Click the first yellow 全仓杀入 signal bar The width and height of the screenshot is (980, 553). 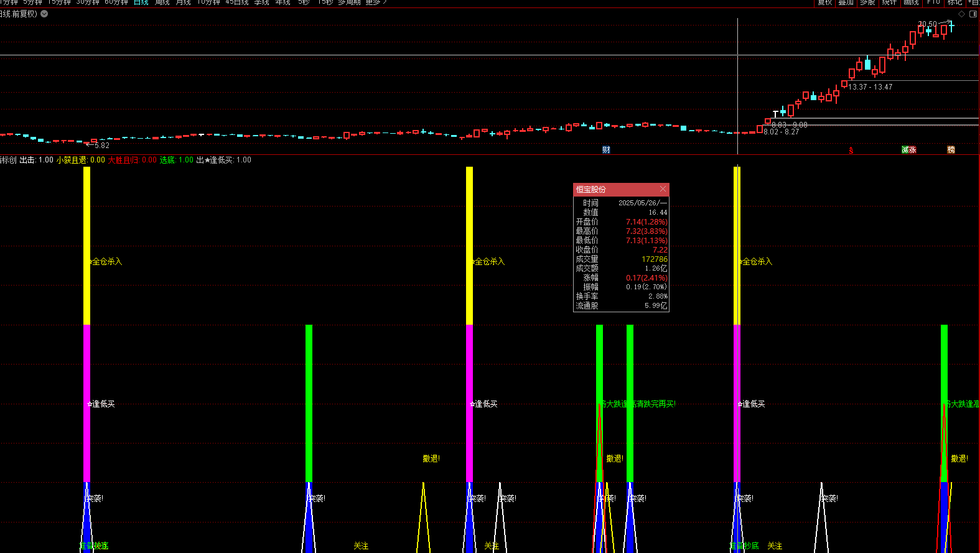tap(86, 245)
